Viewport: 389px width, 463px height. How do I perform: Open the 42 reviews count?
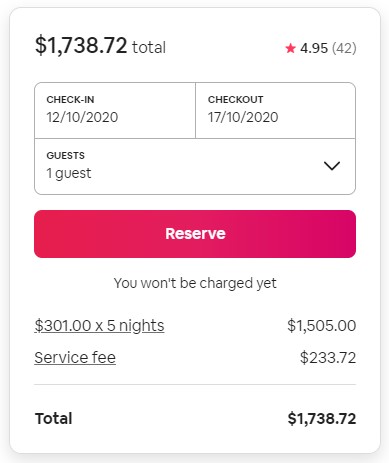point(344,48)
